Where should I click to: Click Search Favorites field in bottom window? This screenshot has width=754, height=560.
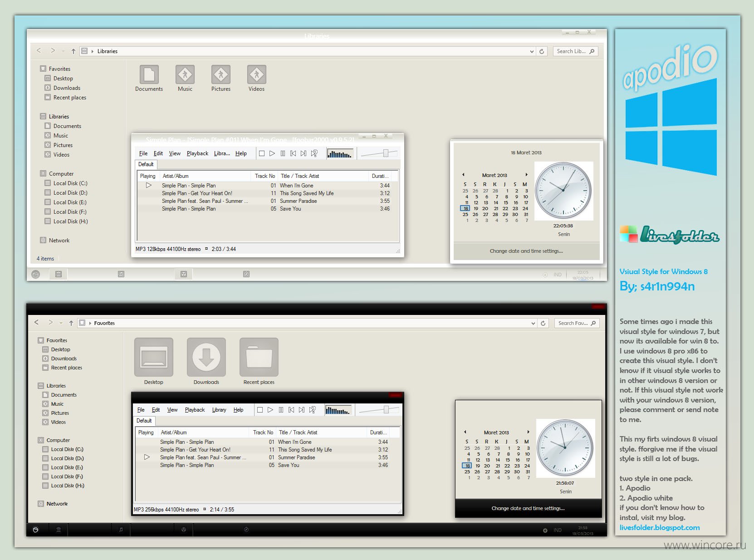577,323
